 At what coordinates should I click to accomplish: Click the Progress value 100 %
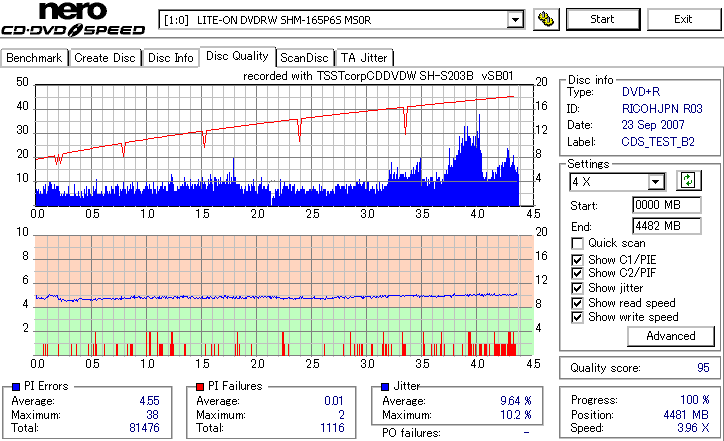point(695,400)
